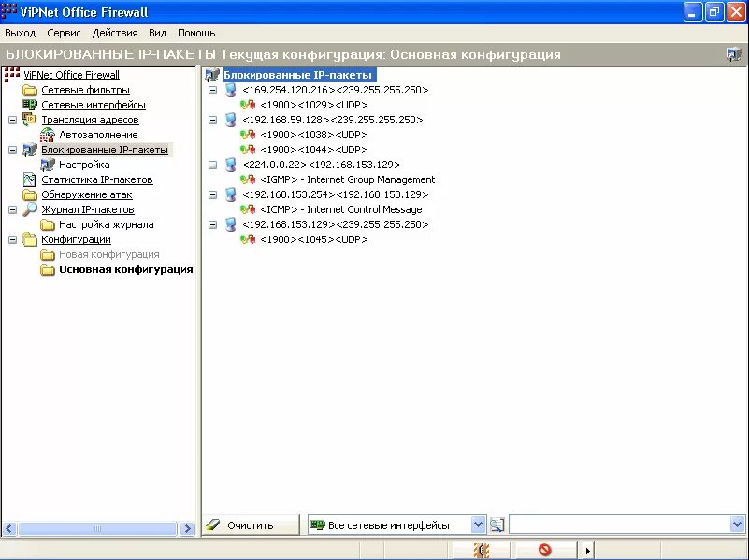Collapse the 192.168.153.254 packet group

point(213,194)
